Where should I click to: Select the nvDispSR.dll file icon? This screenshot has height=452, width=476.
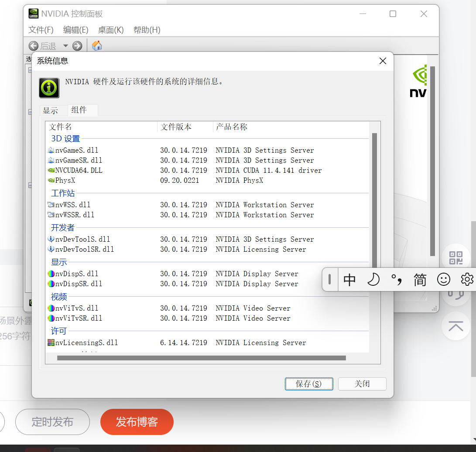[x=51, y=284]
